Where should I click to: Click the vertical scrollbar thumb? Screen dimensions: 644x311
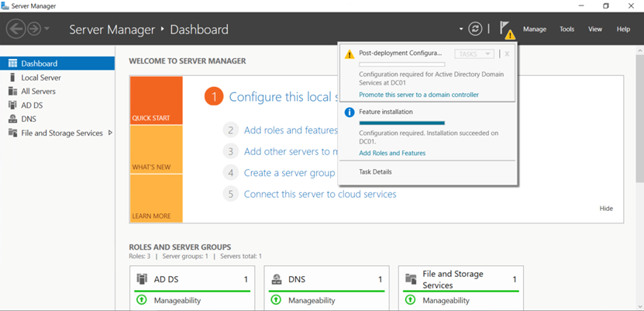[640, 117]
